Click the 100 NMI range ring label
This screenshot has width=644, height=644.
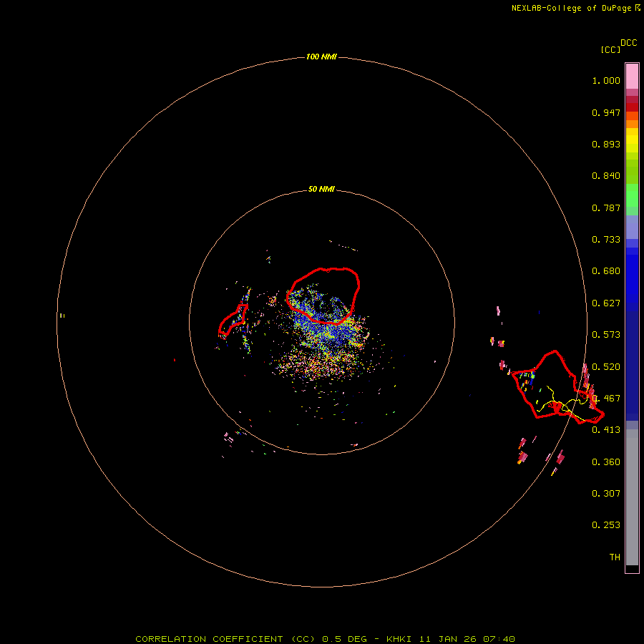coord(321,57)
